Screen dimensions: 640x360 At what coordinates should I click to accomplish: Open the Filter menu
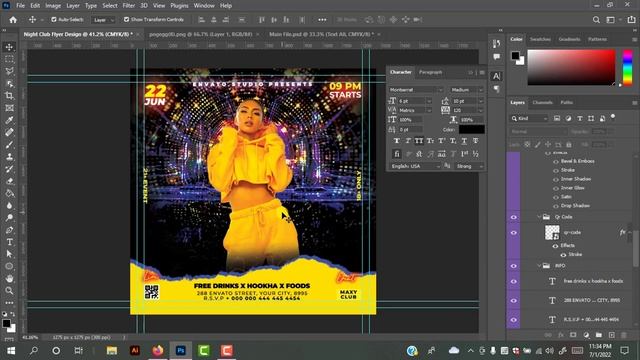click(129, 6)
